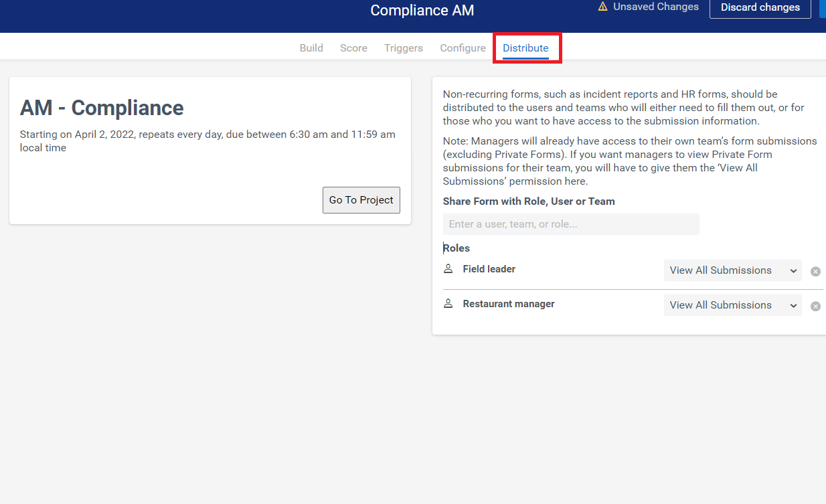826x504 pixels.
Task: Click the Roles section heading
Action: tap(457, 248)
